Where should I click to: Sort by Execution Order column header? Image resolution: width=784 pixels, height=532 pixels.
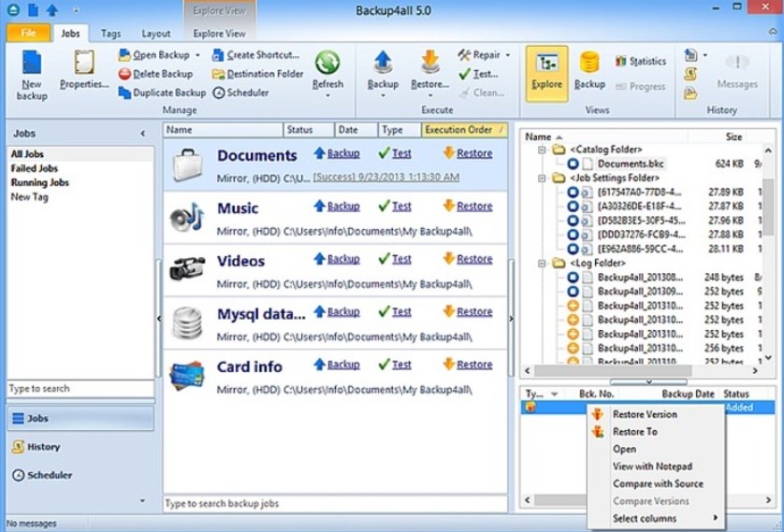pos(464,130)
